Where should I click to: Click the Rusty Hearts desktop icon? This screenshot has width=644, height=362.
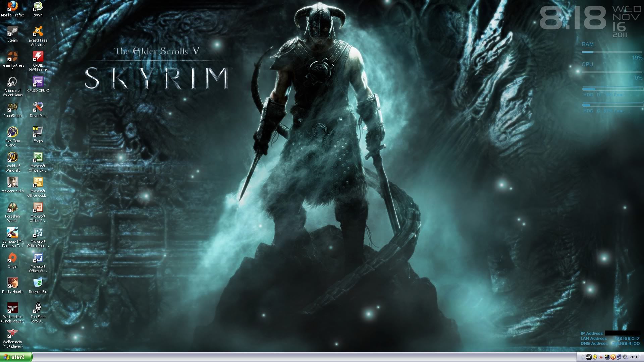pos(12,285)
